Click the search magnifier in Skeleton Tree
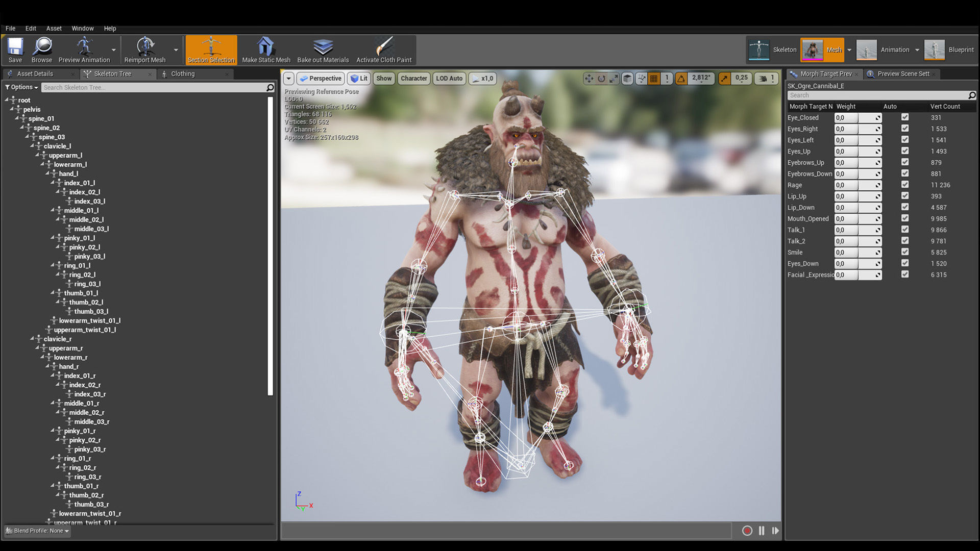The width and height of the screenshot is (980, 551). (x=270, y=88)
